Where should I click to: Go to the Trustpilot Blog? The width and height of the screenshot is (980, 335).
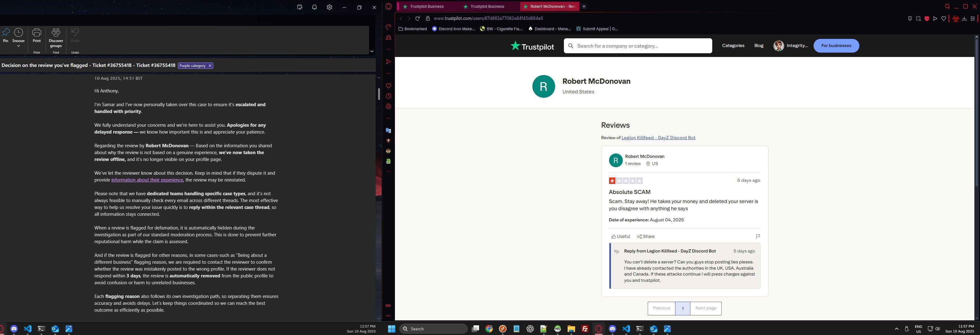point(759,45)
